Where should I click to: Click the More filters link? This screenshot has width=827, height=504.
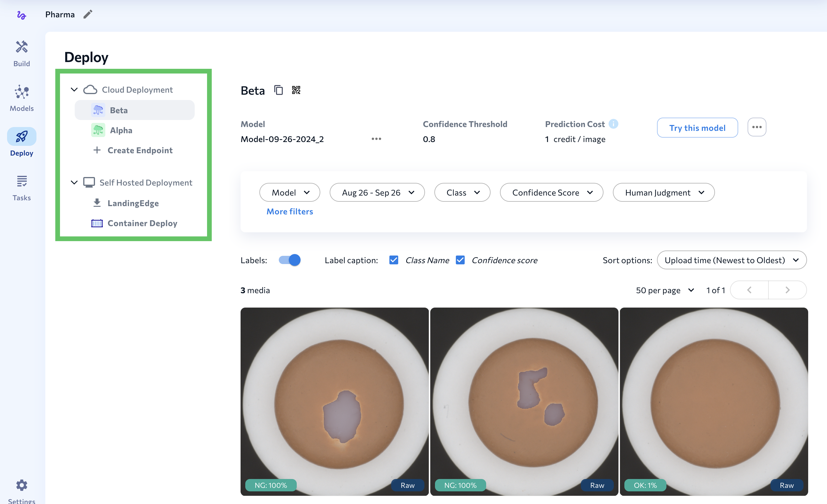click(290, 211)
